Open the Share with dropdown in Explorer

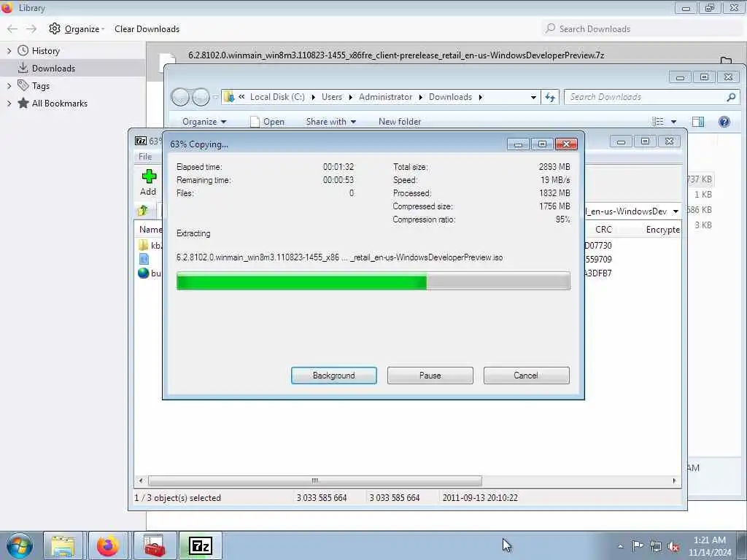pyautogui.click(x=331, y=122)
